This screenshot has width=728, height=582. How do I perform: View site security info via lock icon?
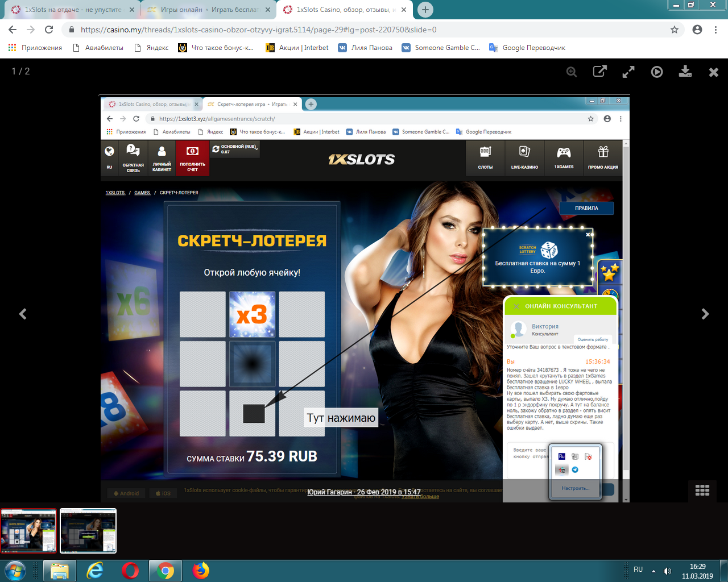click(x=71, y=30)
